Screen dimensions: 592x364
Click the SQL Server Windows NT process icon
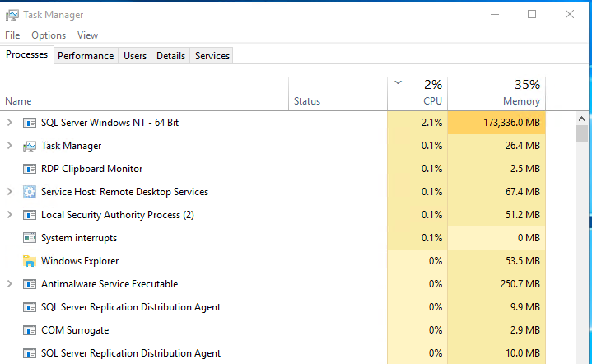click(x=30, y=123)
